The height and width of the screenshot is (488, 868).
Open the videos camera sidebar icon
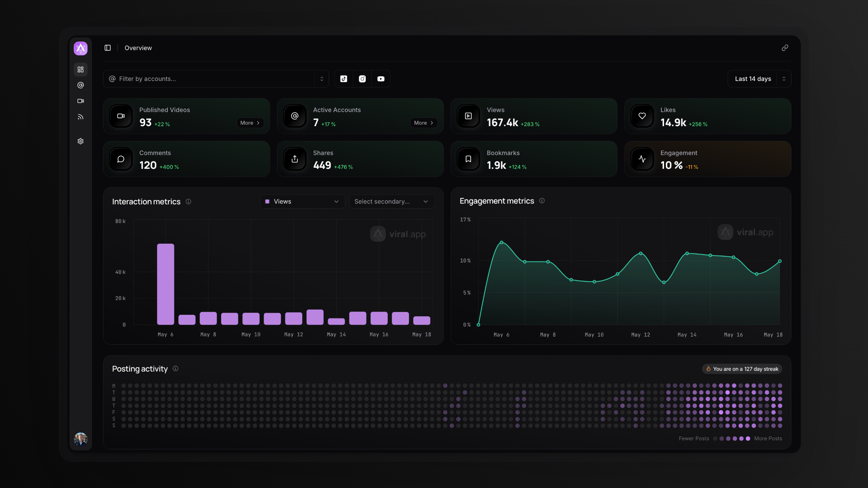[81, 101]
